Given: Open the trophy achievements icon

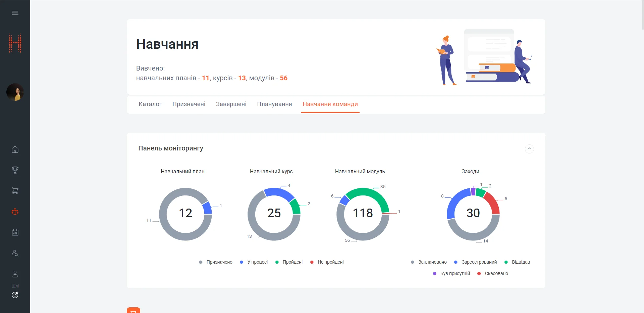Looking at the screenshot, I should (x=15, y=170).
